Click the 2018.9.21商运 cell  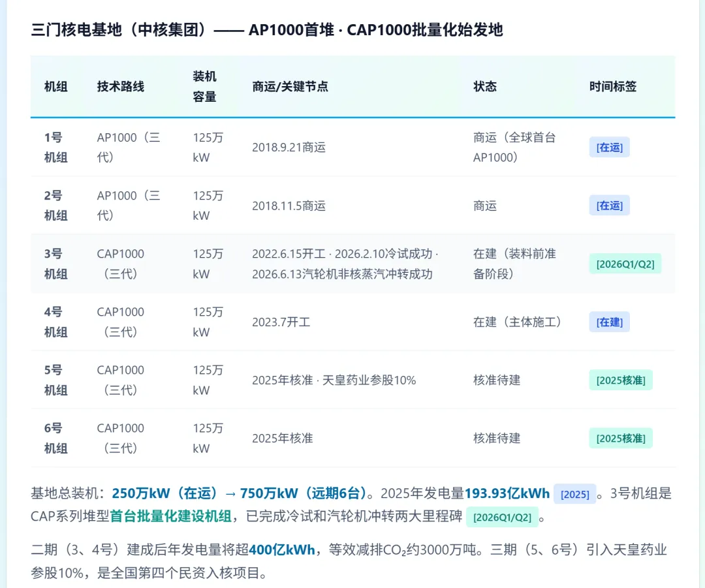pos(289,147)
